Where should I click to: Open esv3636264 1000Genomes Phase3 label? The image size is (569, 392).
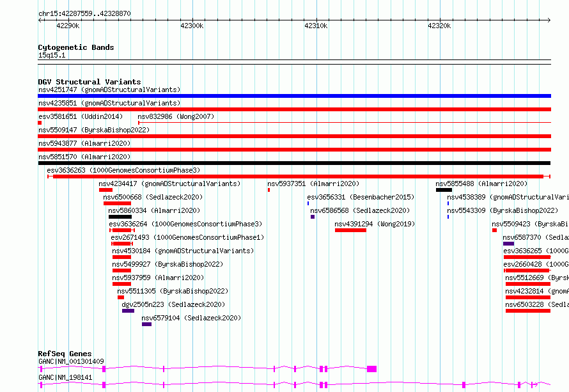(x=185, y=224)
